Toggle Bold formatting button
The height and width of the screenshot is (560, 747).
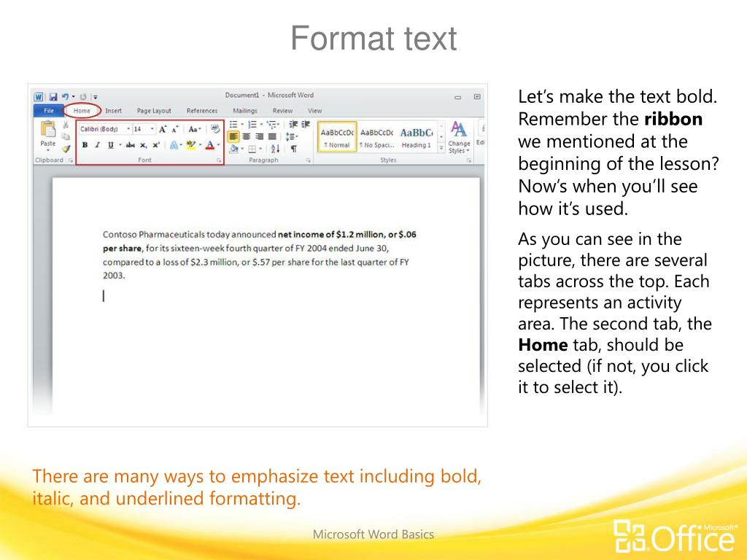click(85, 145)
